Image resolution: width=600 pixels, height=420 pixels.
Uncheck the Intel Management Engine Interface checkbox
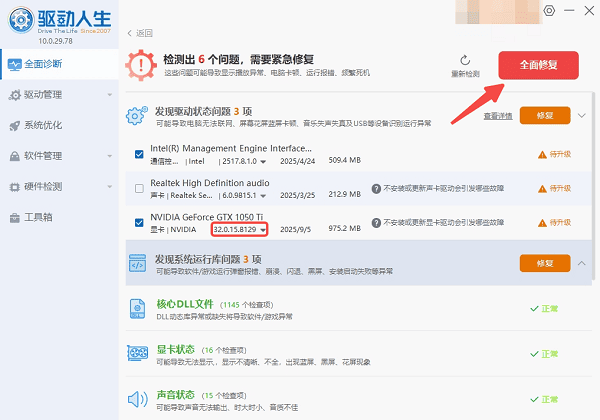click(139, 154)
